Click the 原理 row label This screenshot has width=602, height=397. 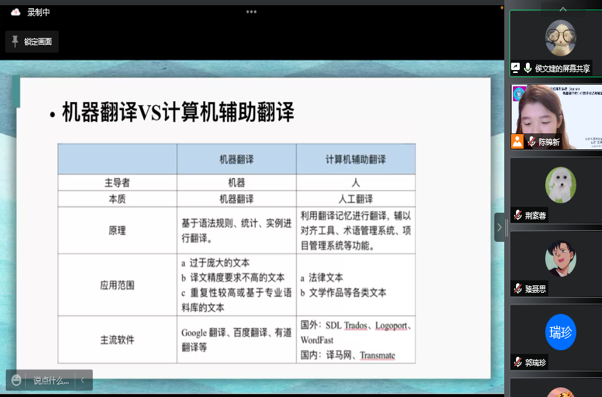[117, 230]
